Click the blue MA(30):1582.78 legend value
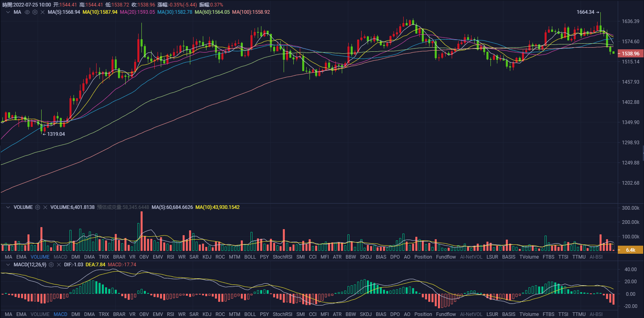 pos(175,12)
